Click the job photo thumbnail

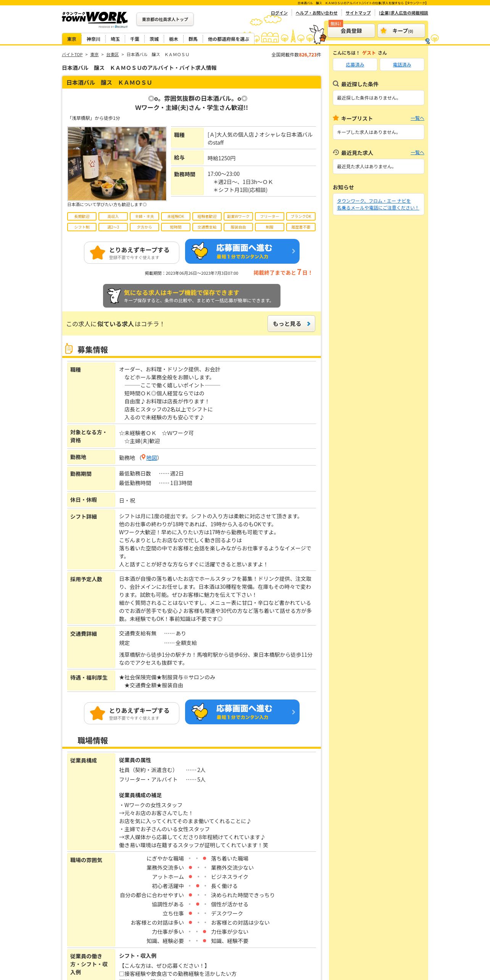(117, 163)
